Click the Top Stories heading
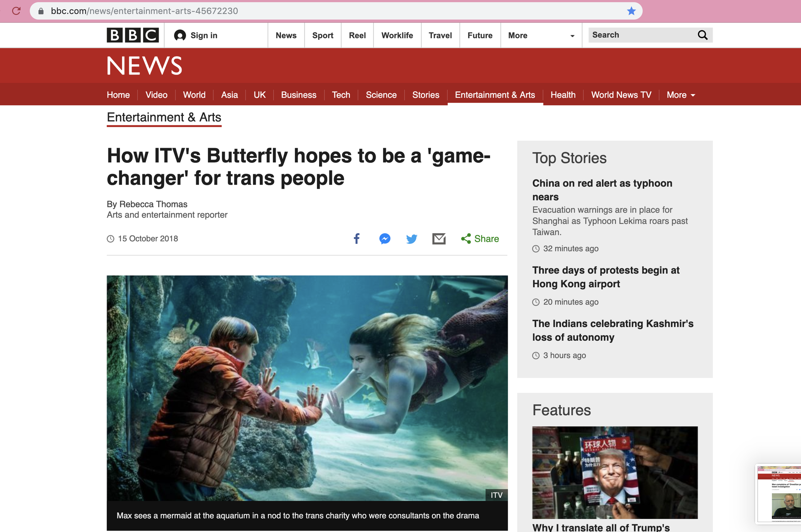The height and width of the screenshot is (532, 801). (569, 158)
